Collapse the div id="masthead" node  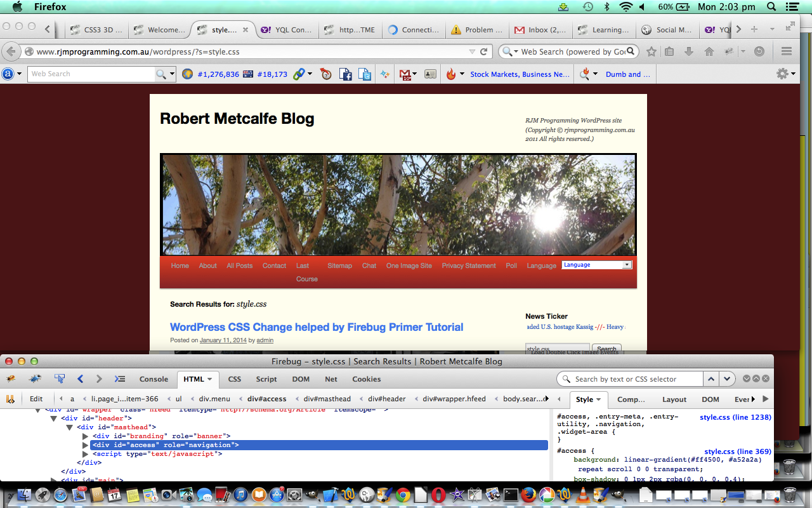[x=70, y=427]
